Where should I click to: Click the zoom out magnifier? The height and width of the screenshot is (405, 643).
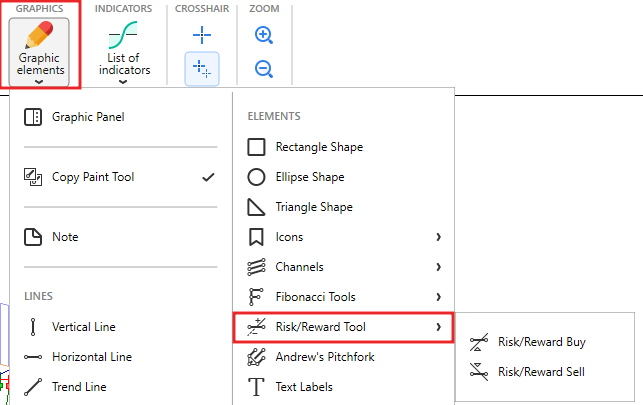pos(264,69)
